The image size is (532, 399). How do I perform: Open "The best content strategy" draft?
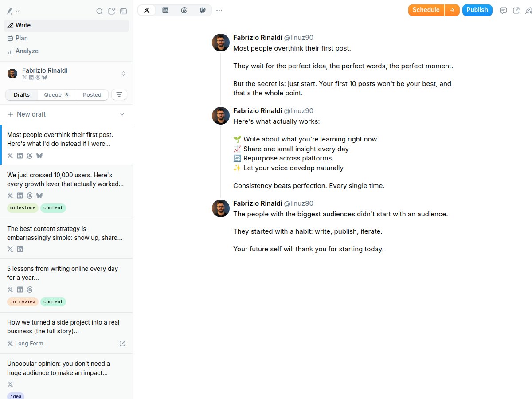[x=66, y=239]
